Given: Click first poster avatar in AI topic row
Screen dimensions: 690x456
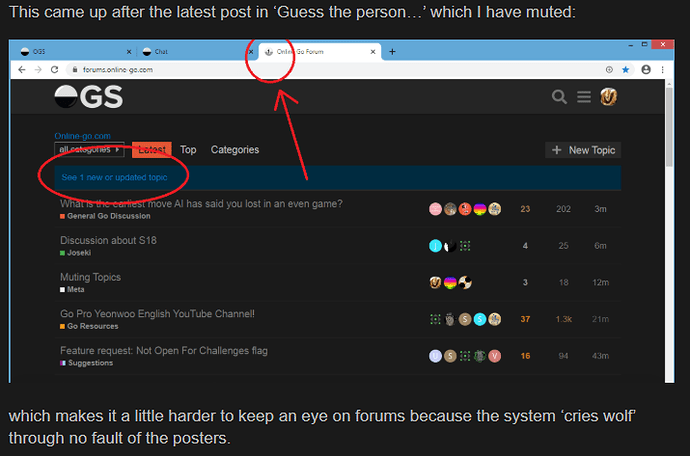Looking at the screenshot, I should point(435,209).
